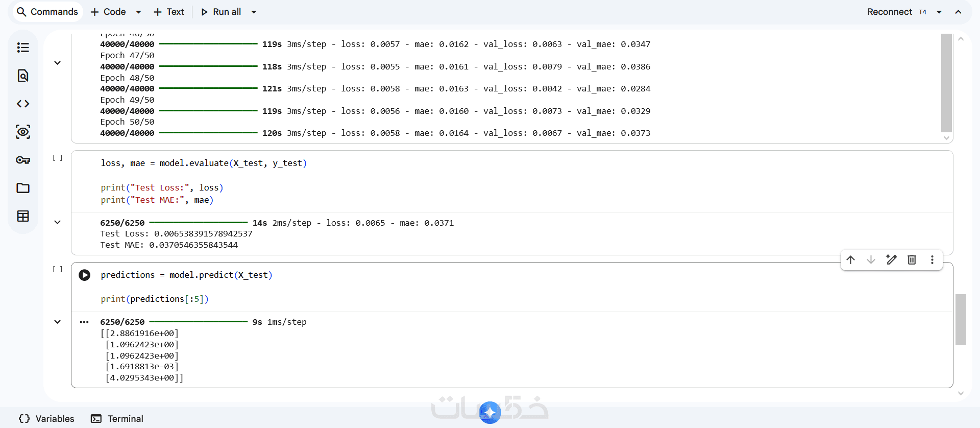980x428 pixels.
Task: Open the Code snippets panel
Action: coord(23,104)
